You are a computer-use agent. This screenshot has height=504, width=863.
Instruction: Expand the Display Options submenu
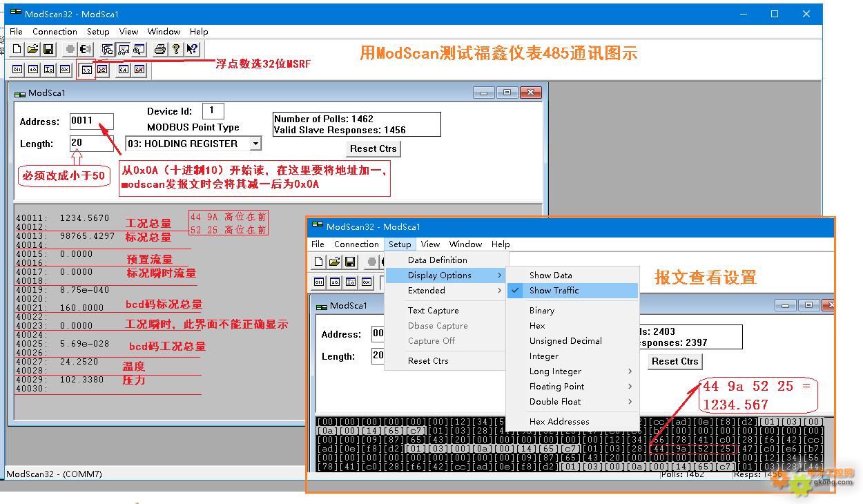click(445, 275)
